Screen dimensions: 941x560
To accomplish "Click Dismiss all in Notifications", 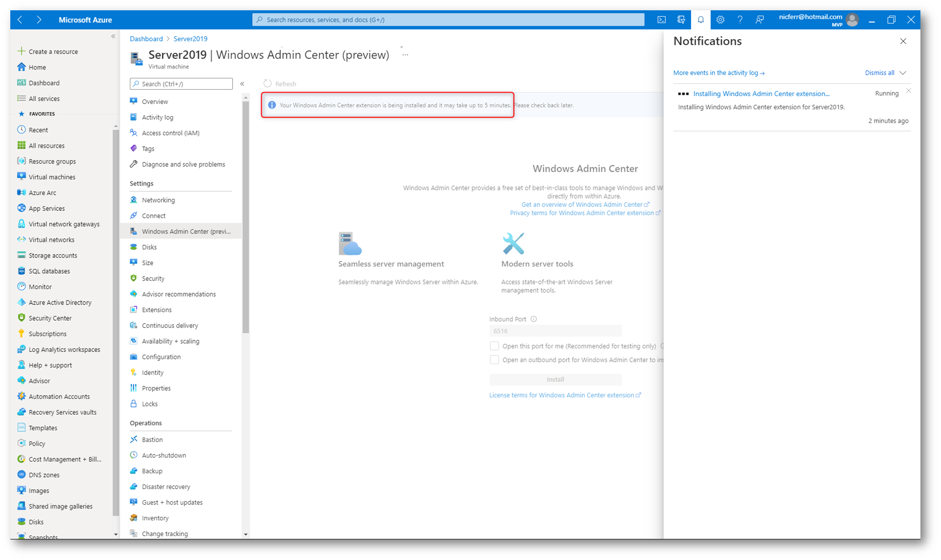I will pyautogui.click(x=879, y=73).
